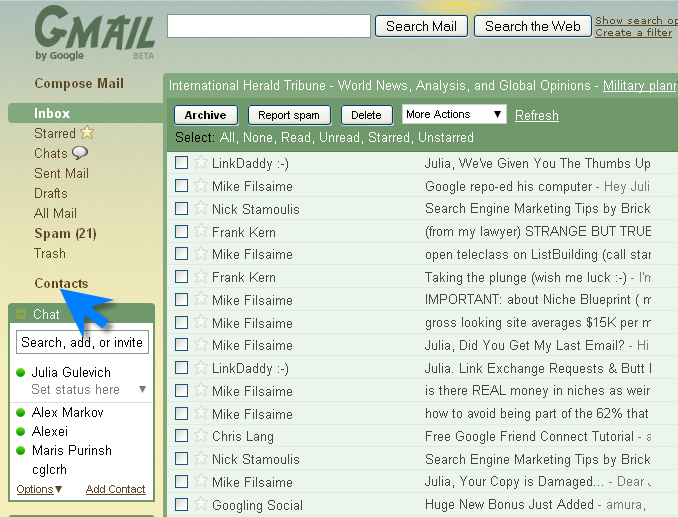
Task: Open the chat Options menu
Action: point(39,489)
